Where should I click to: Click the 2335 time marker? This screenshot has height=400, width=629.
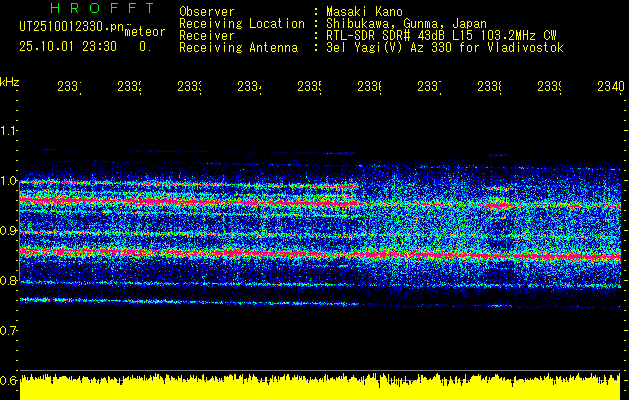coord(309,87)
